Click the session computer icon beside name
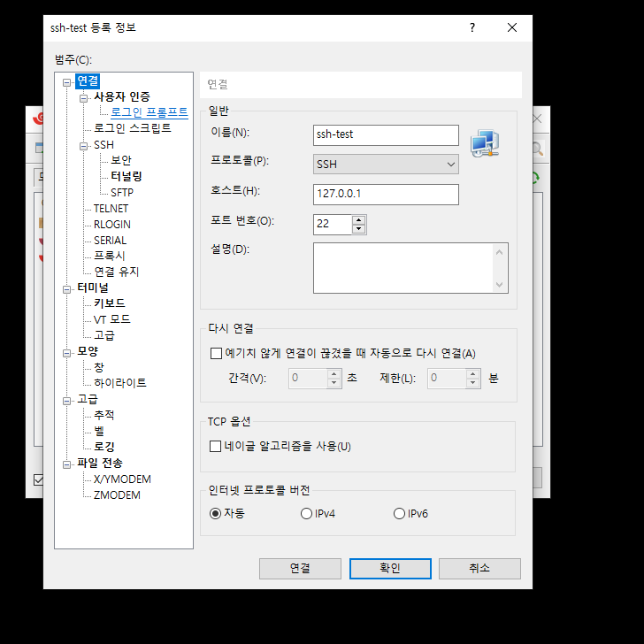 485,143
